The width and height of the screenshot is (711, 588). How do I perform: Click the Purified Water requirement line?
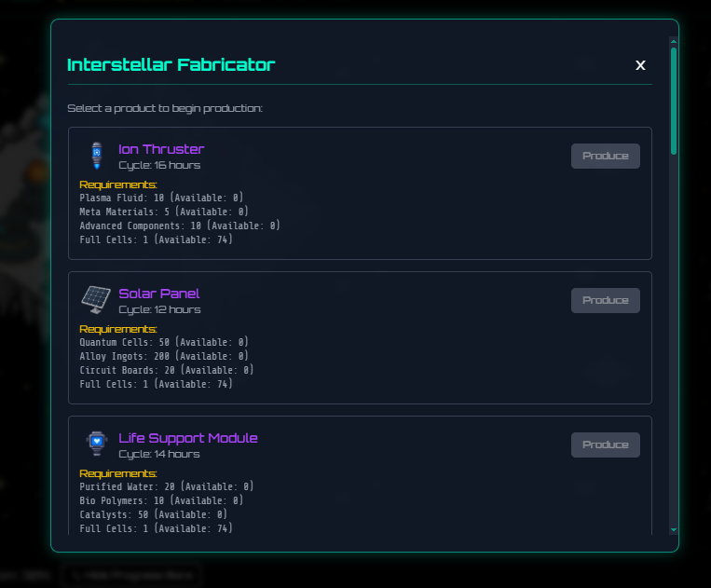(166, 486)
